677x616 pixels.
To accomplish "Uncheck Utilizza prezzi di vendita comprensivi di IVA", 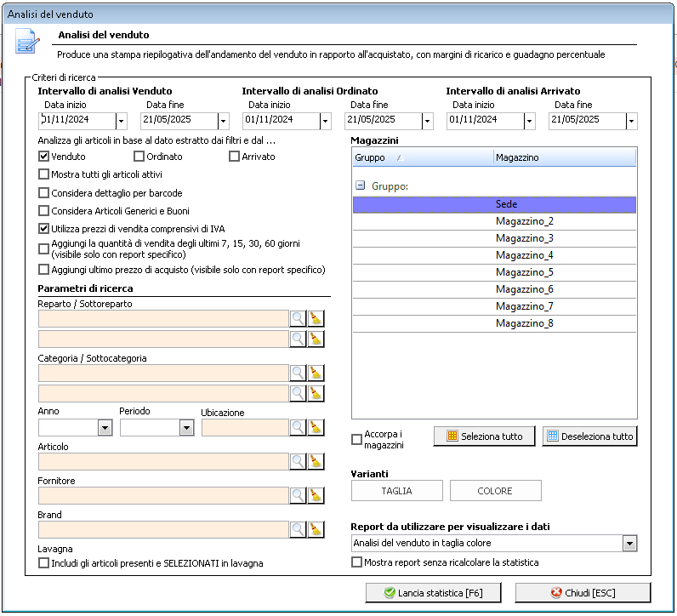I will 43,229.
